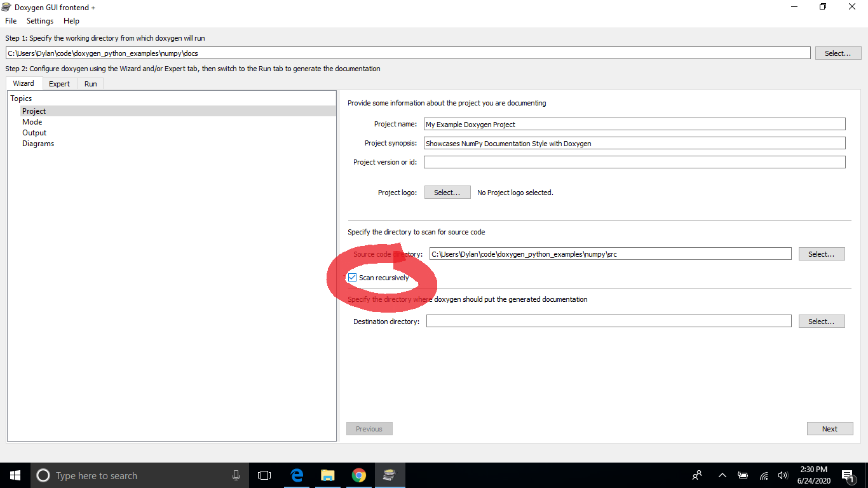Open Task View in the taskbar
The height and width of the screenshot is (488, 868).
[x=264, y=475]
